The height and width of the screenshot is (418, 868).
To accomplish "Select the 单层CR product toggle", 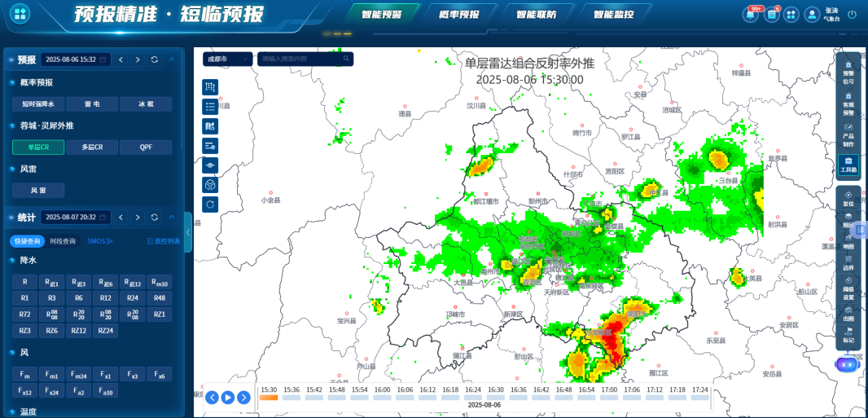I will coord(38,147).
